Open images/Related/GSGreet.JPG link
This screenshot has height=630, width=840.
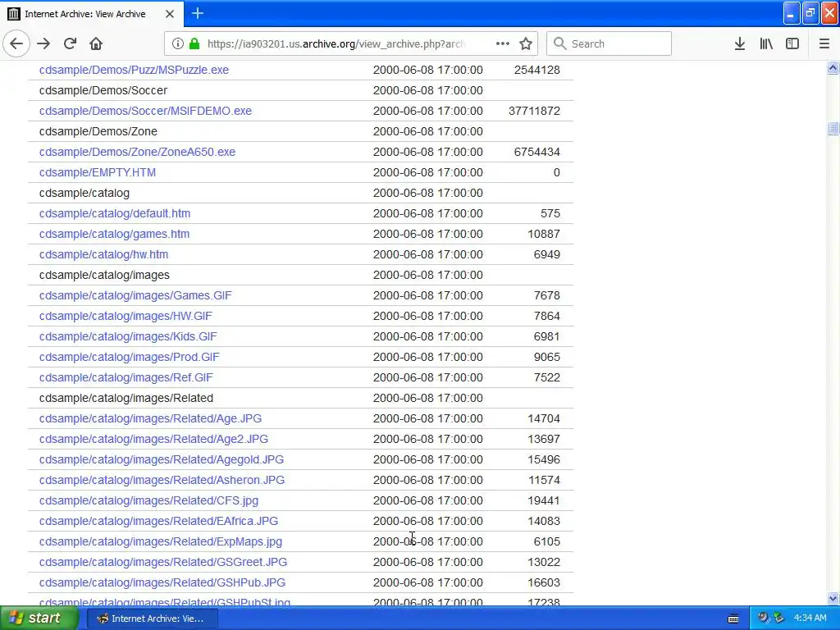163,562
